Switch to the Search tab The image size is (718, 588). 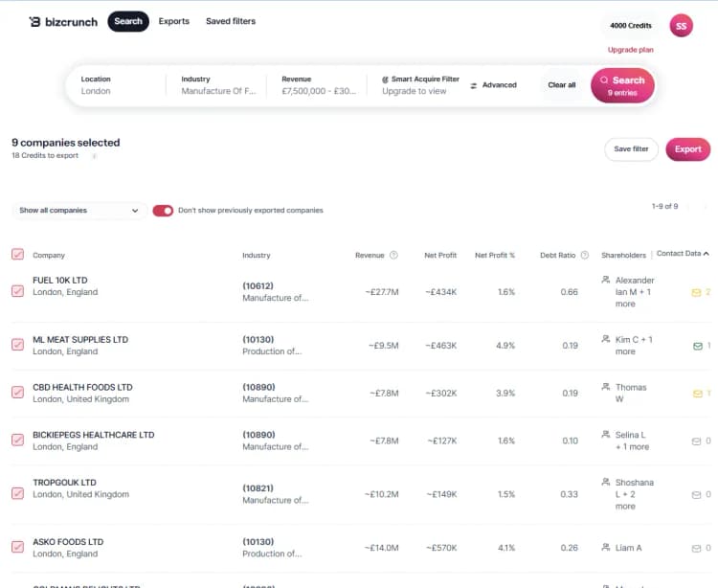[x=128, y=21]
